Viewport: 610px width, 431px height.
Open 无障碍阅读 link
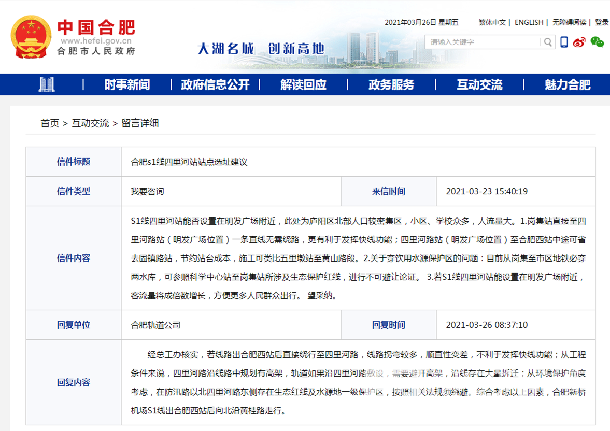570,22
